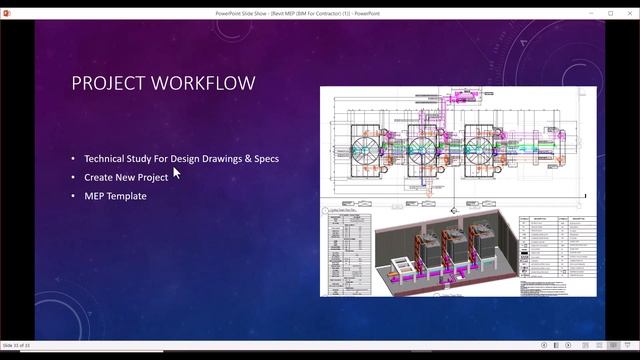640x360 pixels.
Task: Maximize the PowerPoint slide show window
Action: (611, 13)
